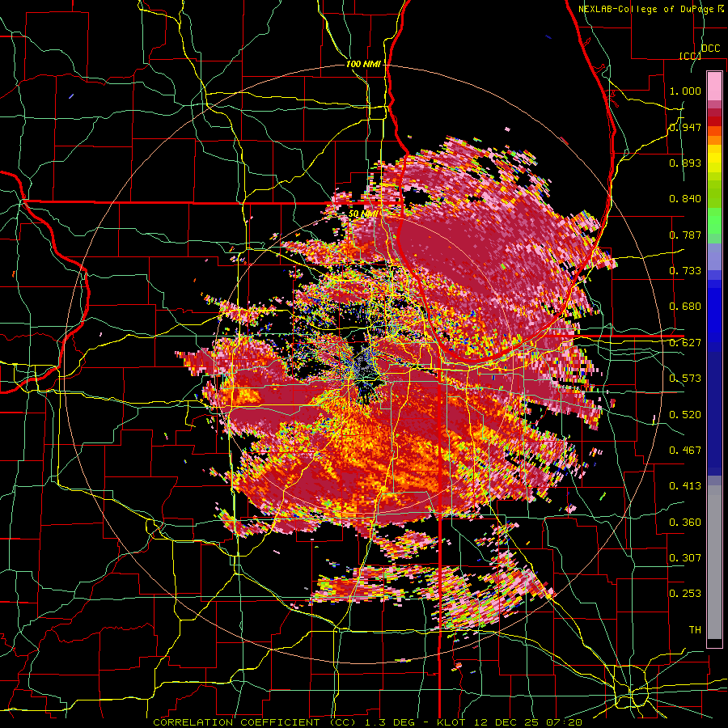The image size is (728, 728).
Task: Click the 0.893 scale value
Action: [685, 163]
